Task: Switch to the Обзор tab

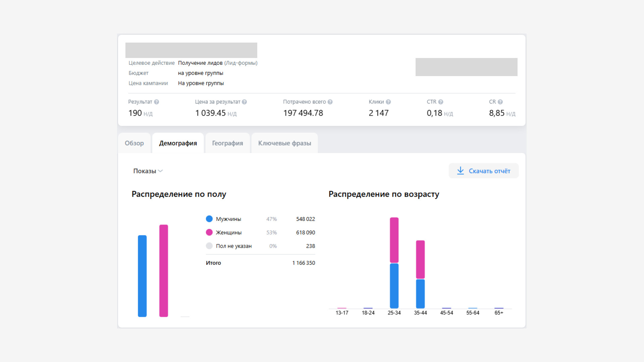Action: click(134, 143)
